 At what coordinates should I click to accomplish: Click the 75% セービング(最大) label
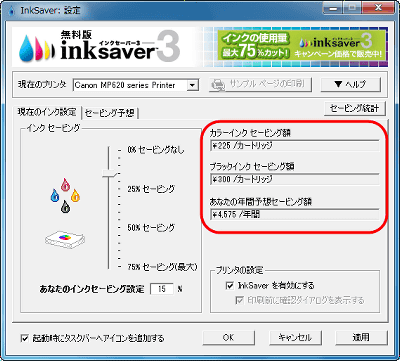click(x=162, y=267)
